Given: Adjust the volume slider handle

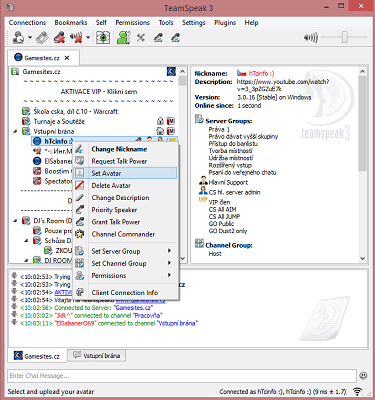Looking at the screenshot, I should [x=345, y=37].
